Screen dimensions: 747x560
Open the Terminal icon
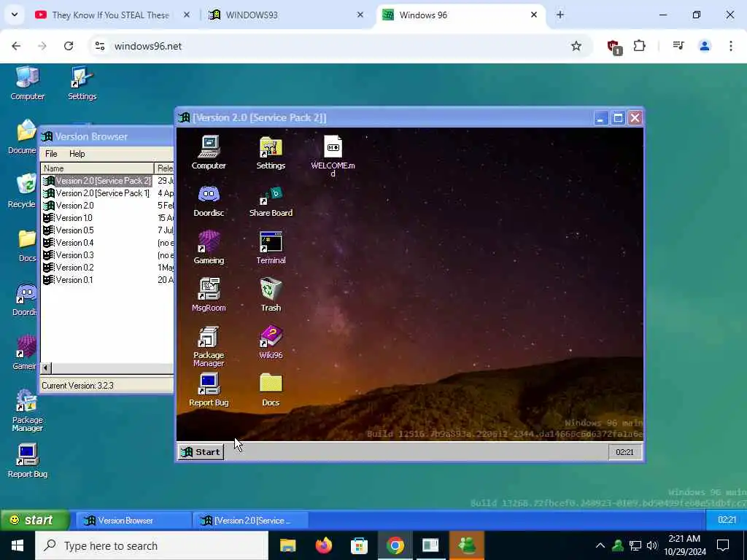pyautogui.click(x=271, y=248)
